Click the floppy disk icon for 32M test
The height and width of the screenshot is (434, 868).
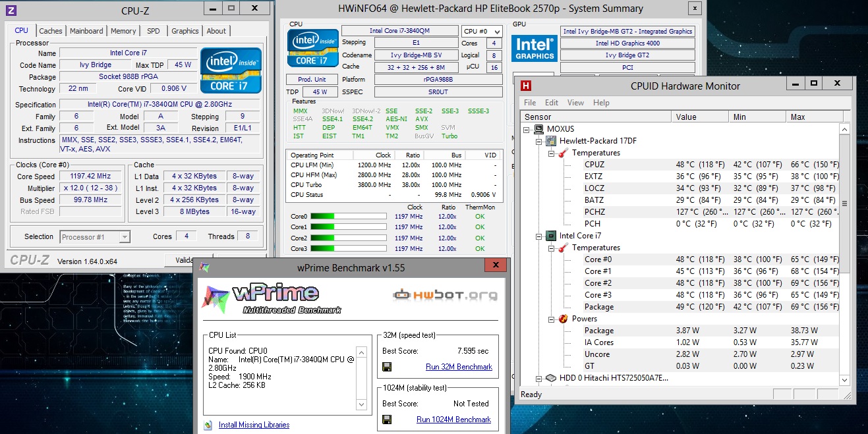click(x=387, y=367)
